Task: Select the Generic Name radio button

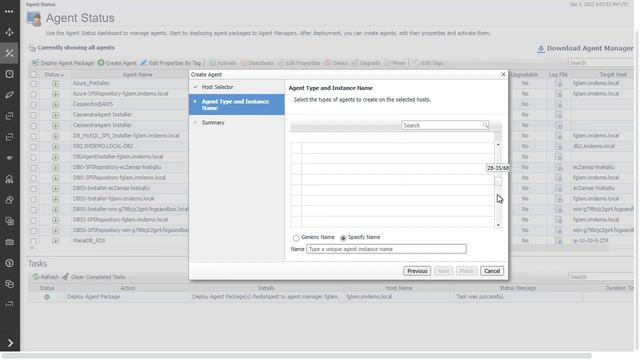Action: 296,238
